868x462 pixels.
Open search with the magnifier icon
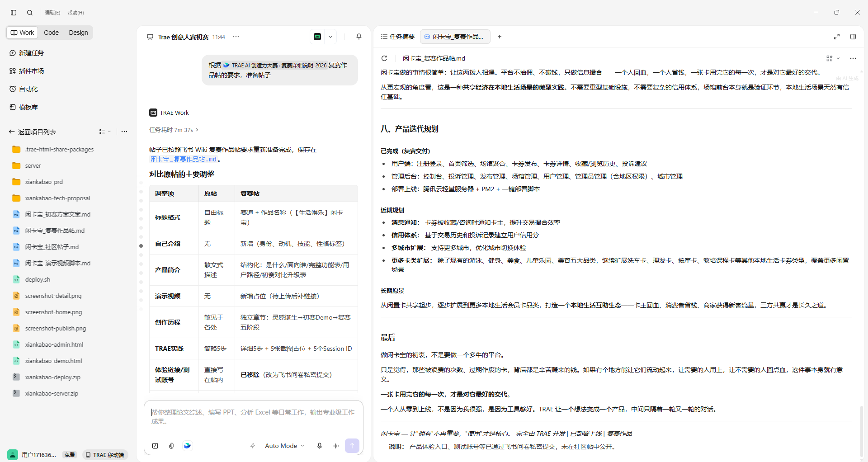(30, 13)
